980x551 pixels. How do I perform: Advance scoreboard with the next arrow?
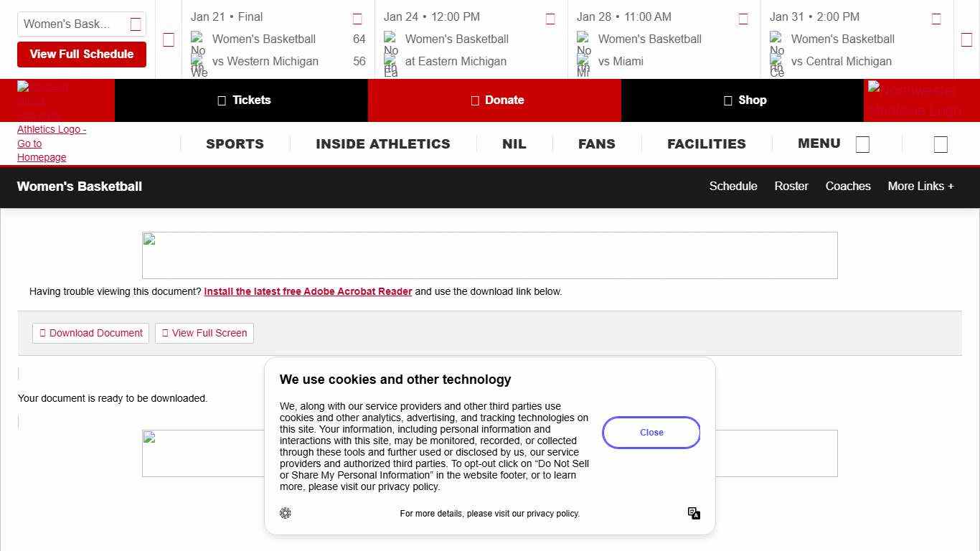(966, 40)
